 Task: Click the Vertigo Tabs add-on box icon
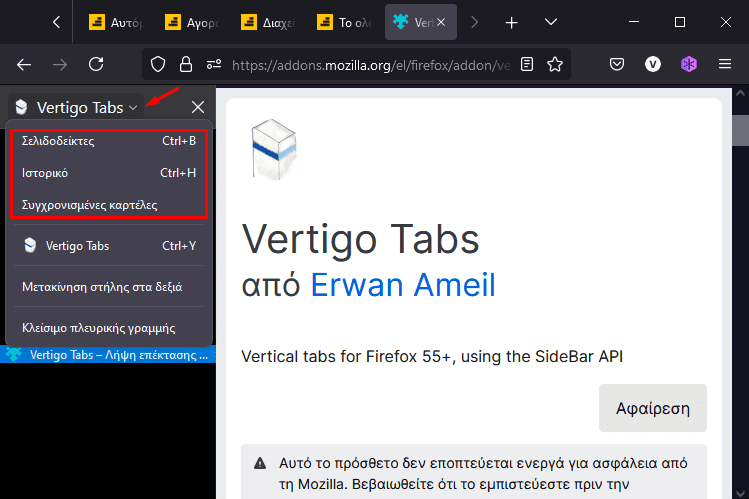(274, 149)
